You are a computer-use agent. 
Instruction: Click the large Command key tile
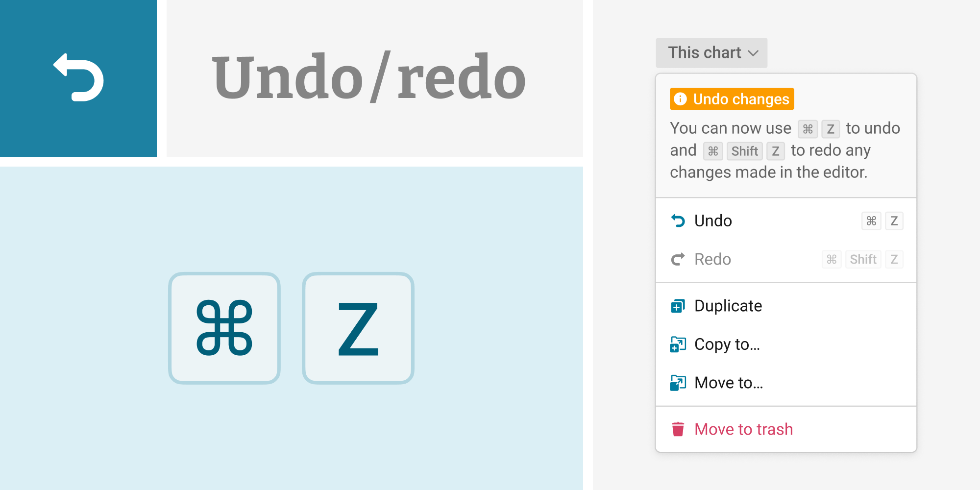click(224, 328)
